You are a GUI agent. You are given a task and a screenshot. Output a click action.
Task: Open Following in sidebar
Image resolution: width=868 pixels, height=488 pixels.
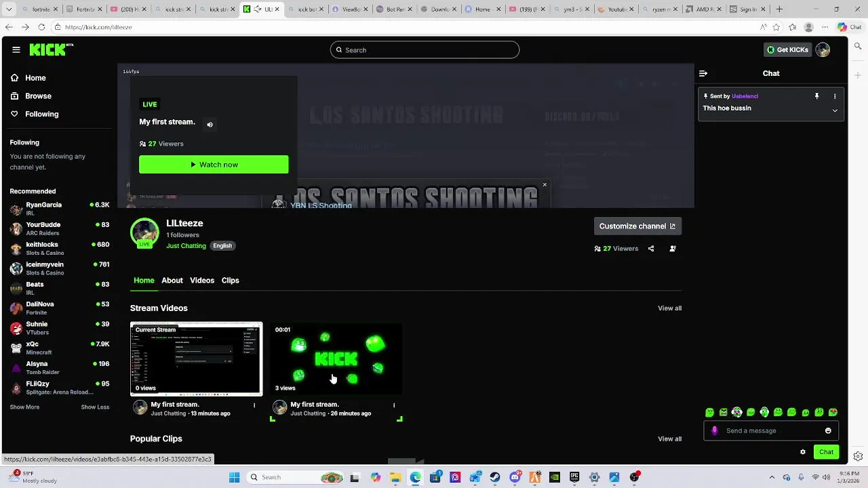pos(41,114)
